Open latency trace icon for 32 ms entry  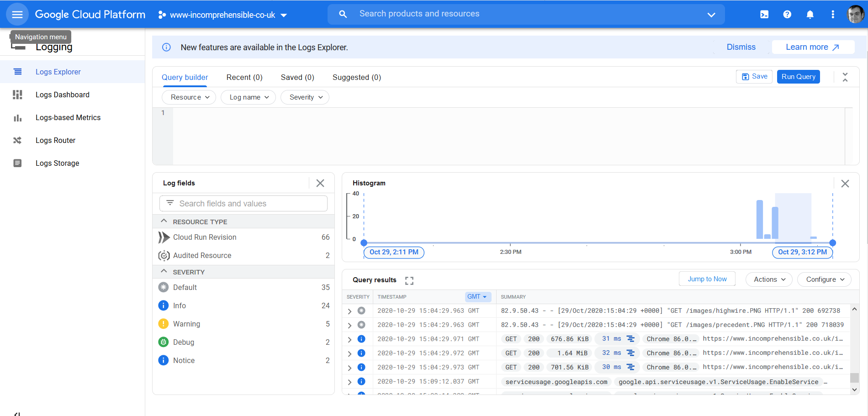pyautogui.click(x=630, y=353)
